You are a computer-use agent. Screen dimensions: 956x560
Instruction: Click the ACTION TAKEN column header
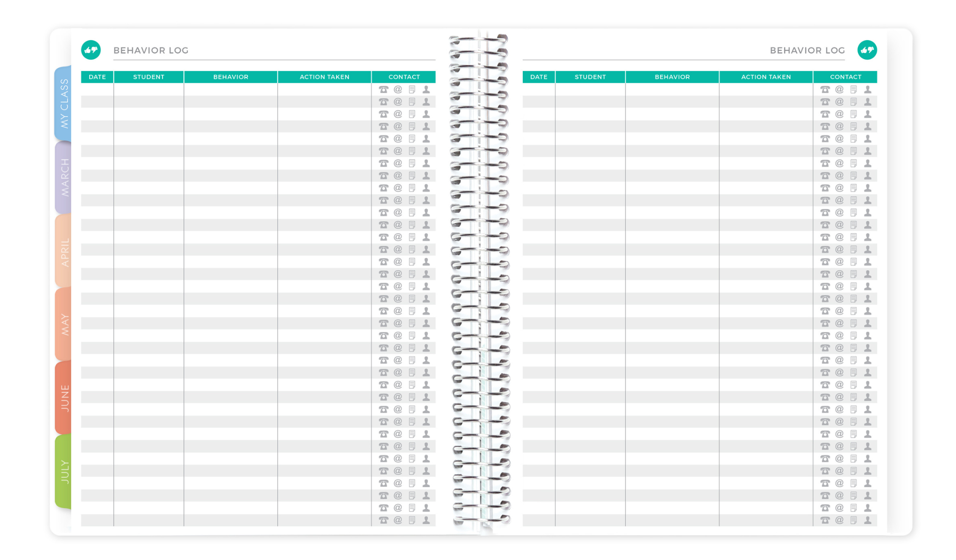(324, 77)
